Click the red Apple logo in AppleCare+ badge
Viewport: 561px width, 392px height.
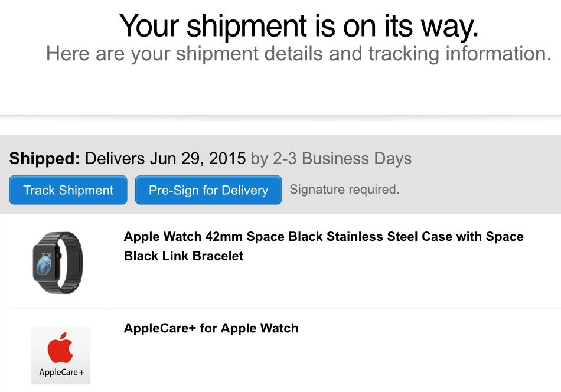coord(61,348)
